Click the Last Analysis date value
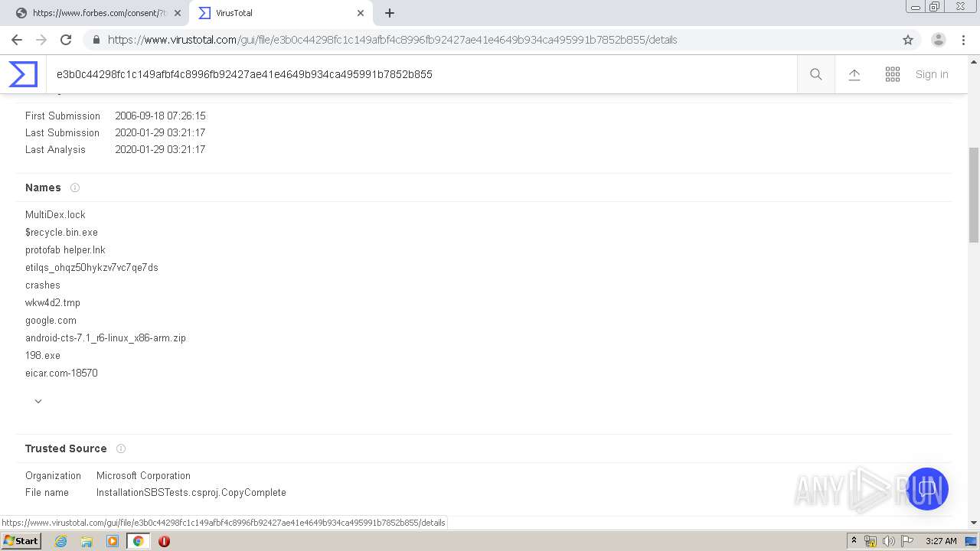Screen dimensions: 980x551 [160, 150]
